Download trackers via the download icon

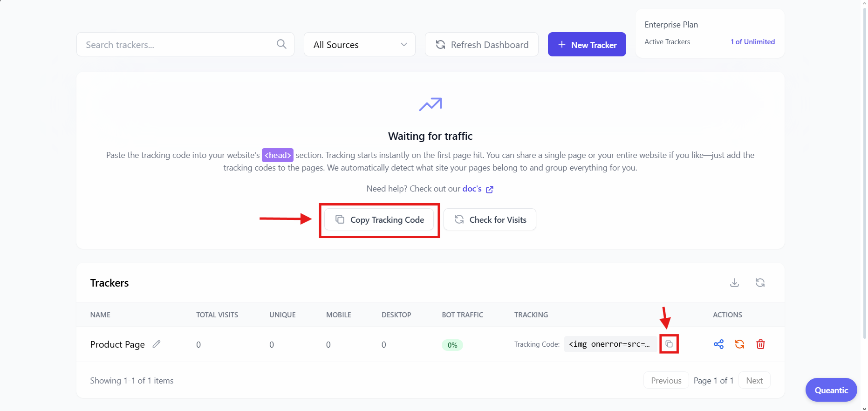734,283
